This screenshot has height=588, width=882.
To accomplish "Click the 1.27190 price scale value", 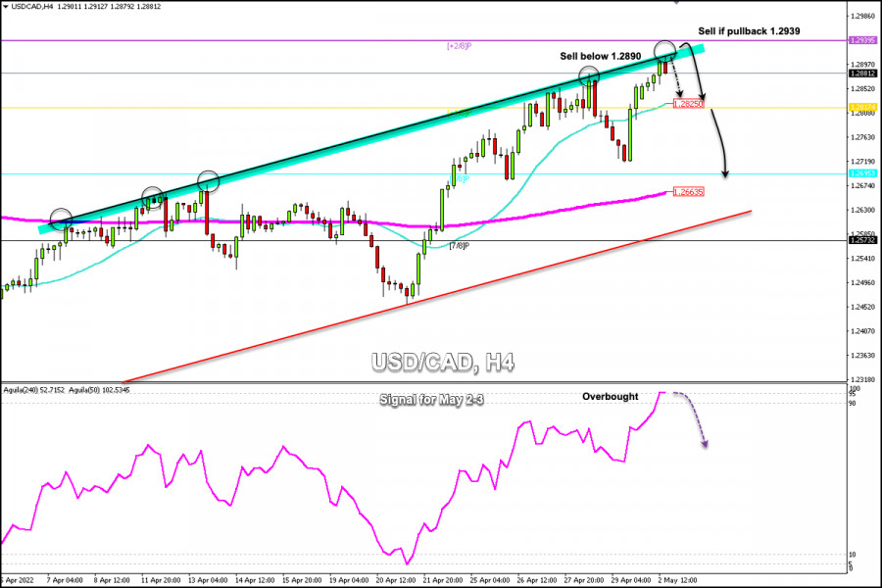I will 863,162.
